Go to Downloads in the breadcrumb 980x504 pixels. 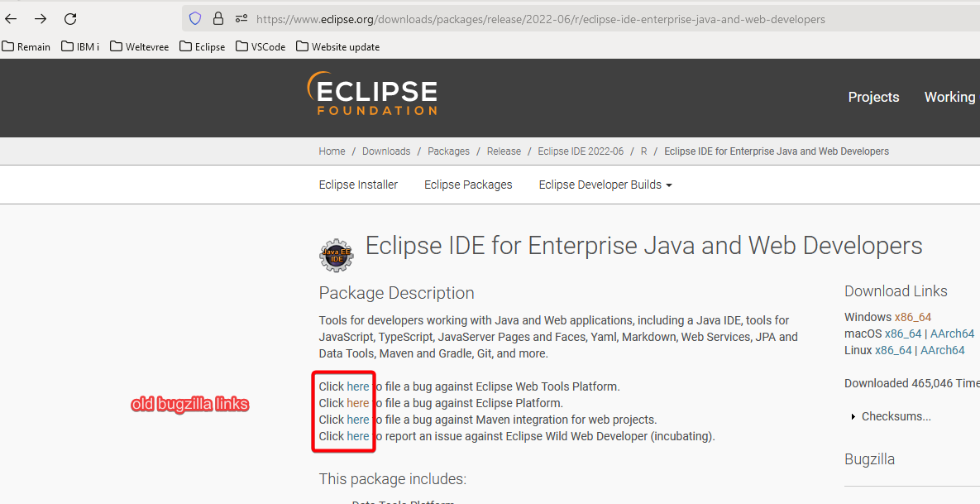(x=386, y=151)
